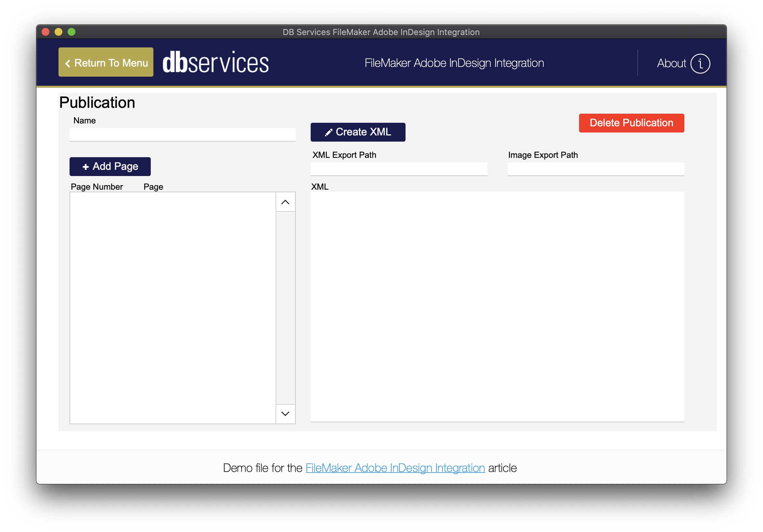
Task: Click the About info circle icon
Action: coord(700,63)
